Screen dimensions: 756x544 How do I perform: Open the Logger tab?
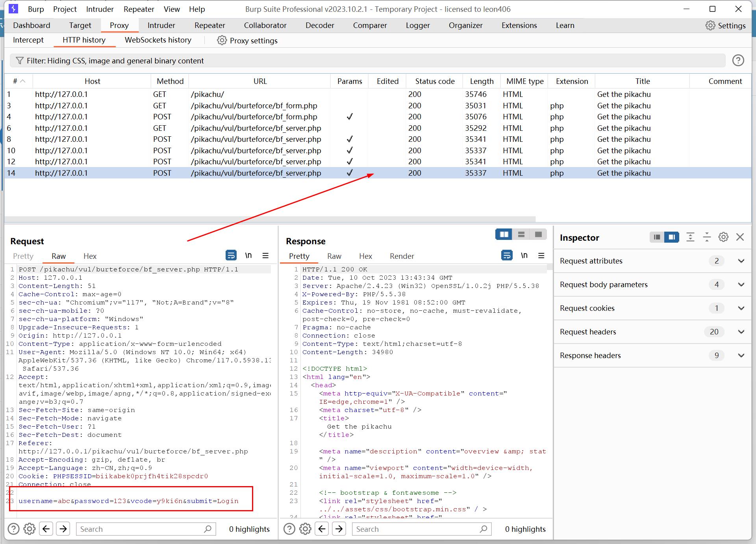(x=418, y=25)
